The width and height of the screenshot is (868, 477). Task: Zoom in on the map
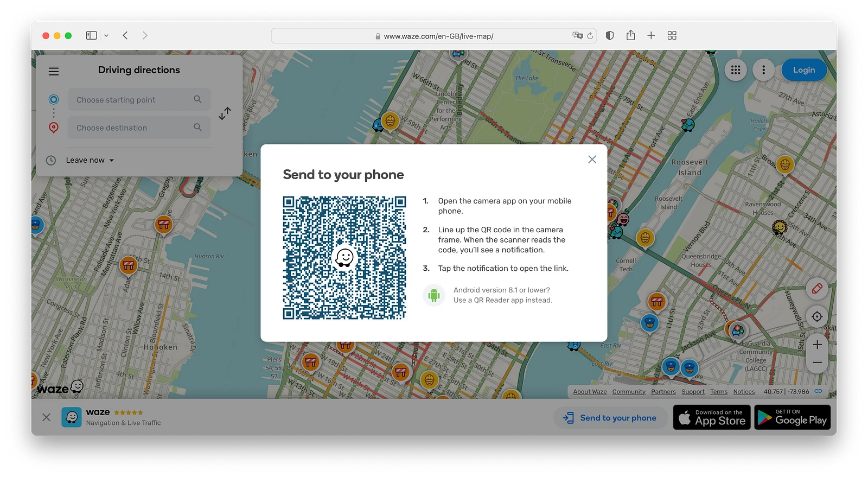pyautogui.click(x=817, y=345)
